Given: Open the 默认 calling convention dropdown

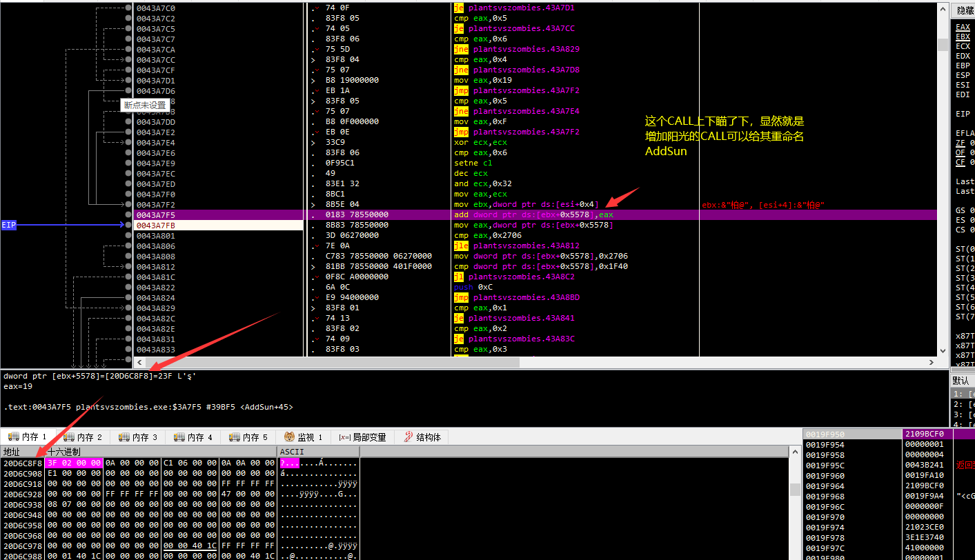Looking at the screenshot, I should pos(963,381).
